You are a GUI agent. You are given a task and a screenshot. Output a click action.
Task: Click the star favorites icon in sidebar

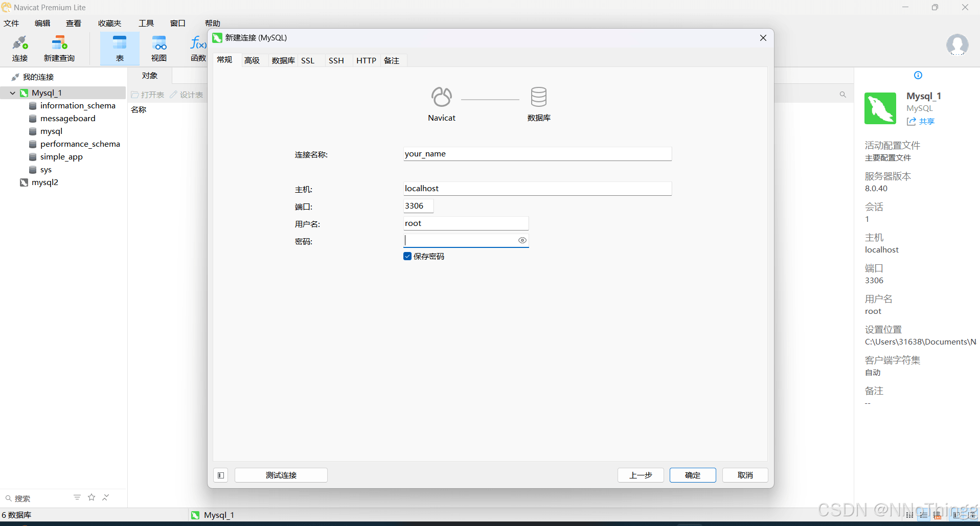[92, 497]
